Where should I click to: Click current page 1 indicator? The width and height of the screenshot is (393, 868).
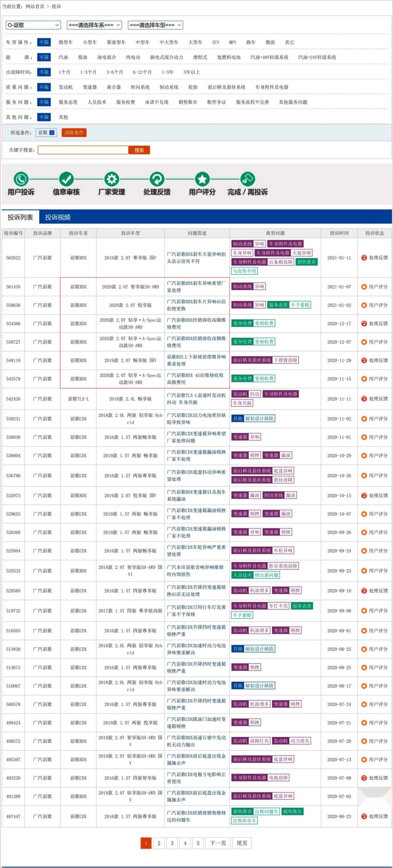[146, 843]
